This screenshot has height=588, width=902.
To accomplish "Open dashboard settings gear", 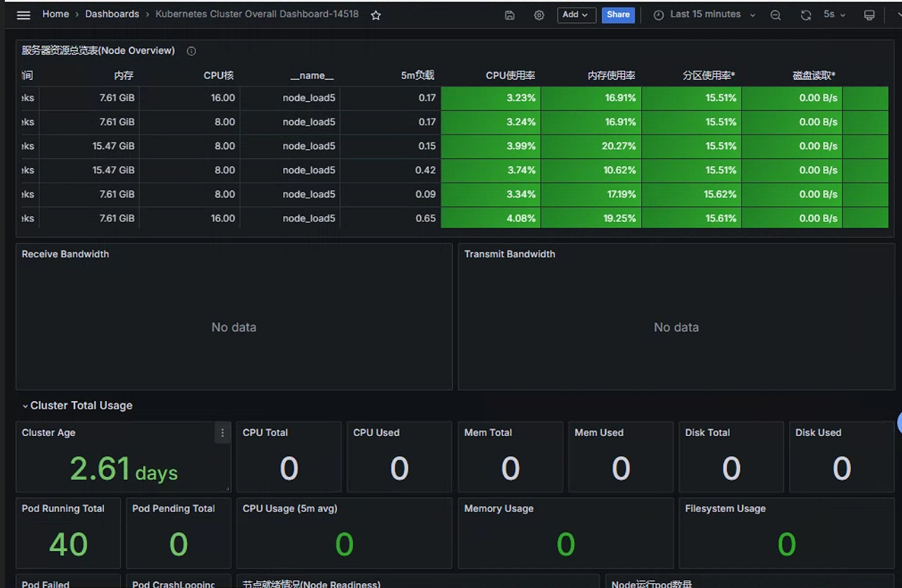I will pyautogui.click(x=539, y=15).
